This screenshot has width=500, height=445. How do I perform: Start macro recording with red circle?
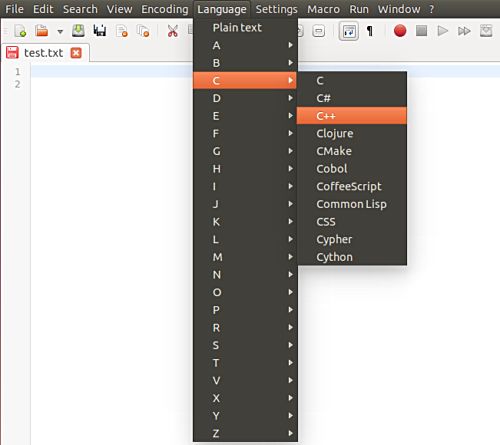pos(400,31)
